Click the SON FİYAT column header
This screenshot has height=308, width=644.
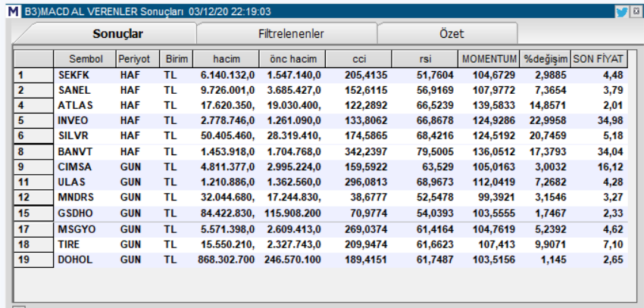599,59
